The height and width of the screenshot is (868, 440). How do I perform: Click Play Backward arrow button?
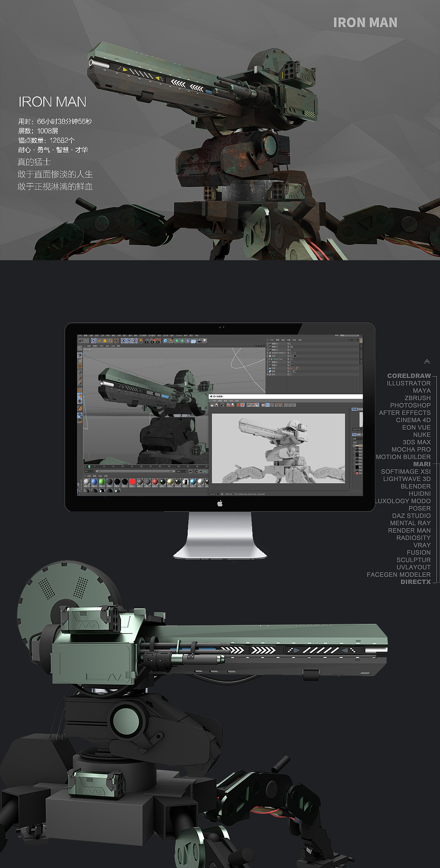point(201,471)
